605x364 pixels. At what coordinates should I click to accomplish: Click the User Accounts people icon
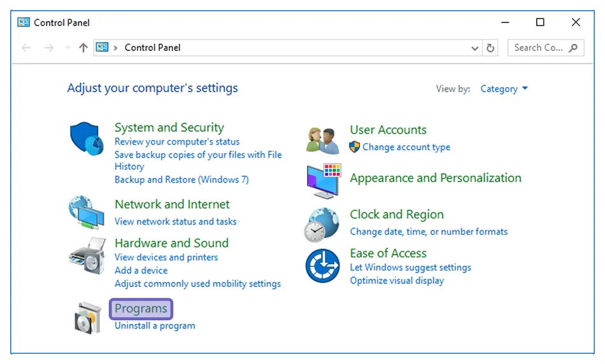pyautogui.click(x=323, y=141)
